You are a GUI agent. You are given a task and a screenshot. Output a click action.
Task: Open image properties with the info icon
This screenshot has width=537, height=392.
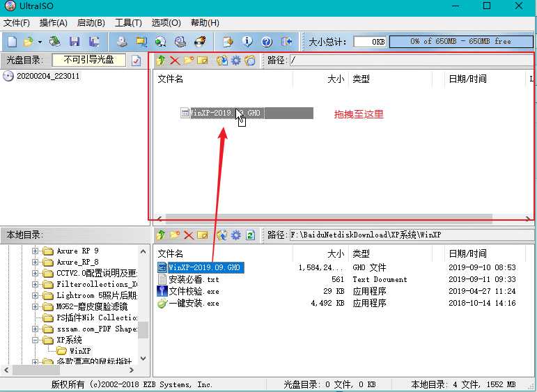point(247,42)
